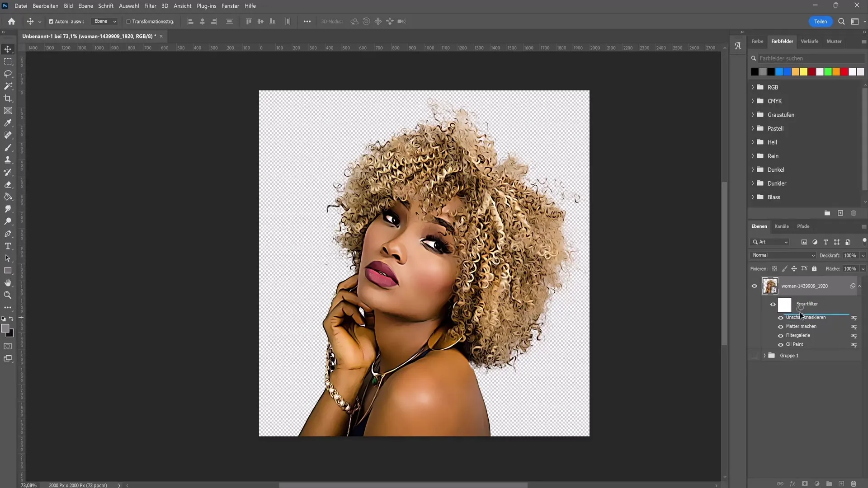Toggle visibility of Unscharf maskieren filter
This screenshot has width=868, height=488.
(x=780, y=318)
